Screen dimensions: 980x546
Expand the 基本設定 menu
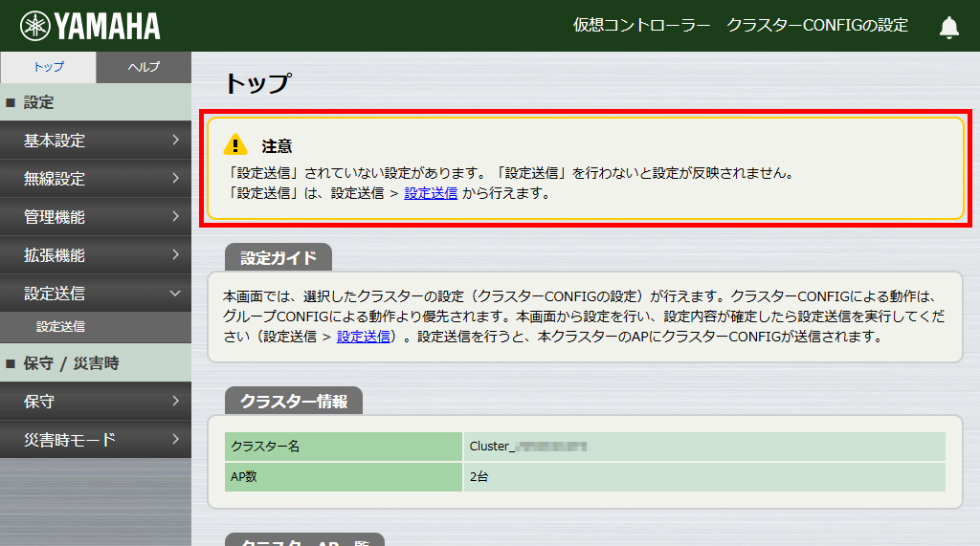tap(96, 141)
